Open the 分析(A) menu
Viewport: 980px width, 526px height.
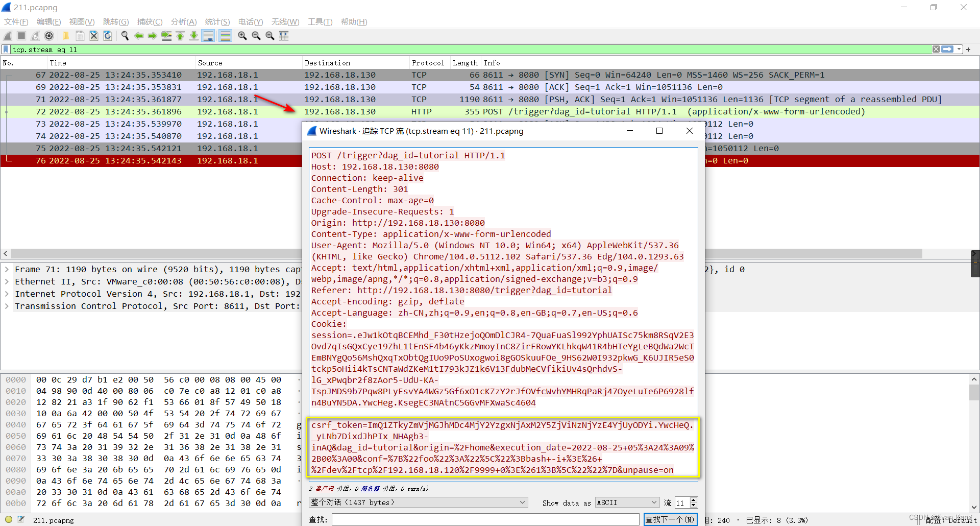click(x=184, y=22)
